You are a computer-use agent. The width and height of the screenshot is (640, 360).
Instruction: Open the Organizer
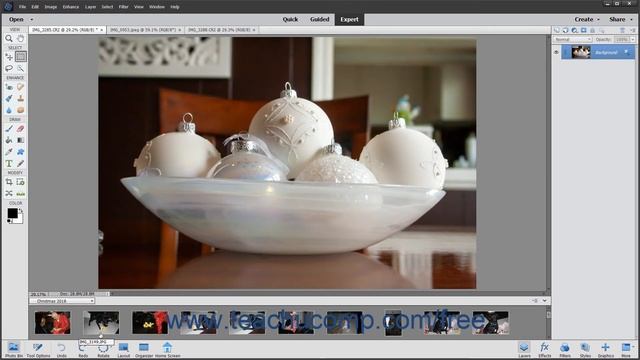(144, 350)
